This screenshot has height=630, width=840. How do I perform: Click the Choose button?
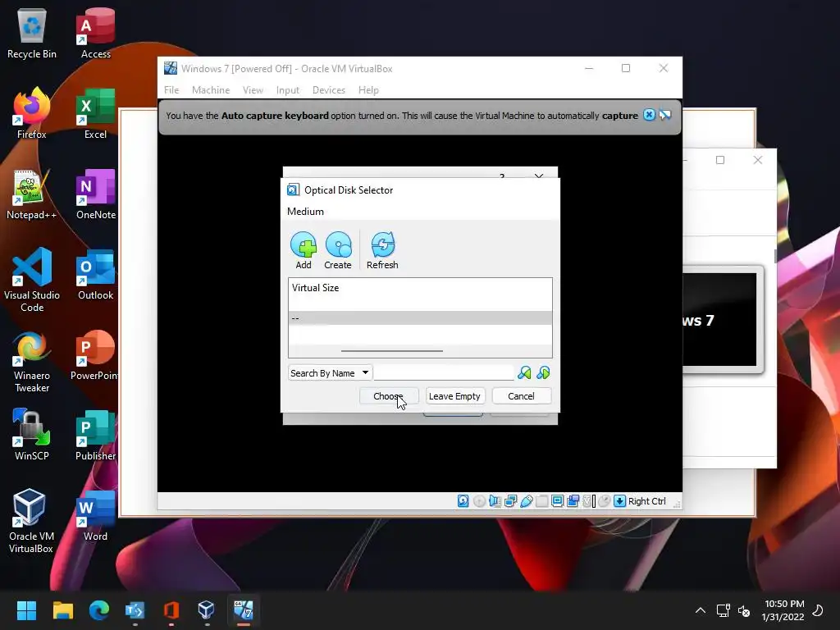388,396
